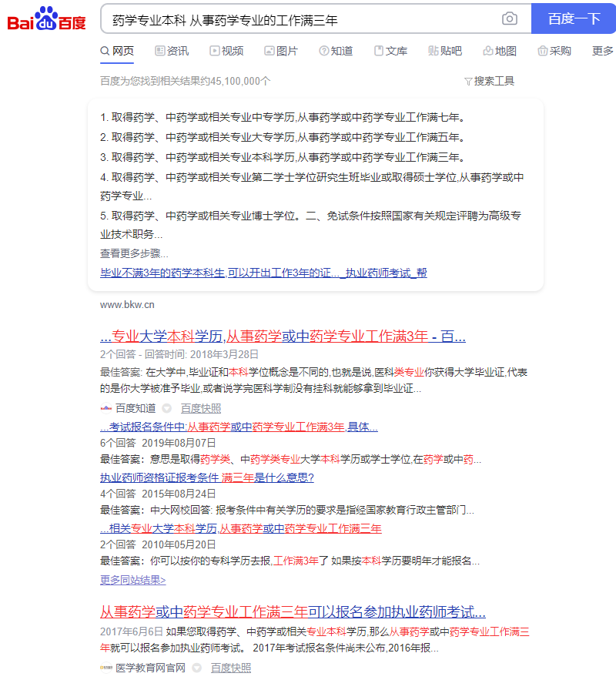Image resolution: width=616 pixels, height=690 pixels.
Task: Open link 毕业不满3年的药学本科生
Action: click(263, 273)
